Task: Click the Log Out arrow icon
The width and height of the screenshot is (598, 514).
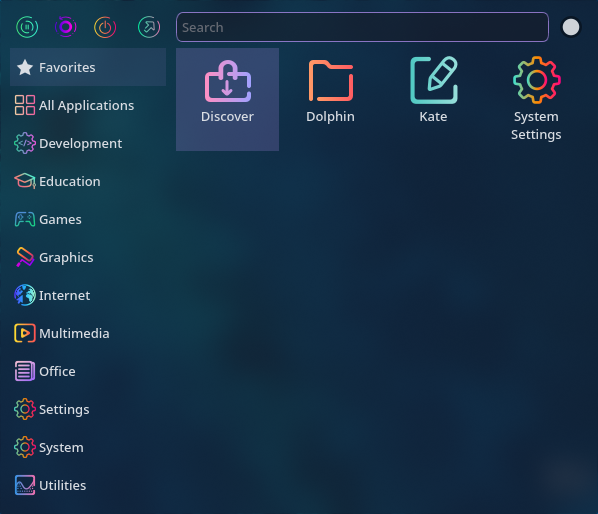Action: point(149,27)
